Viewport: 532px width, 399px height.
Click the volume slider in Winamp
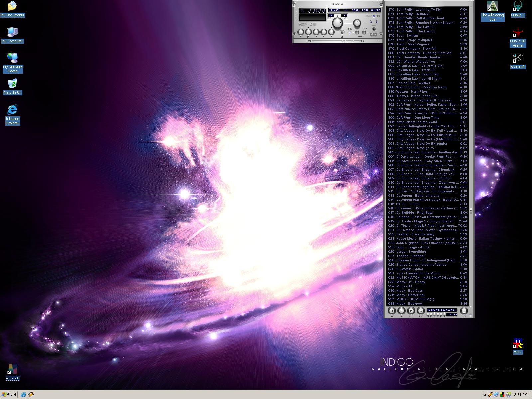coord(328,41)
